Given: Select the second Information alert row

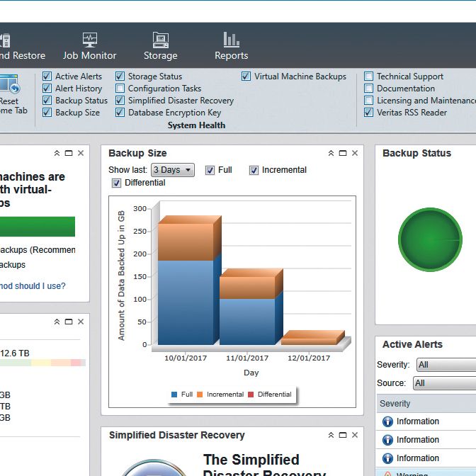Looking at the screenshot, I should point(426,440).
